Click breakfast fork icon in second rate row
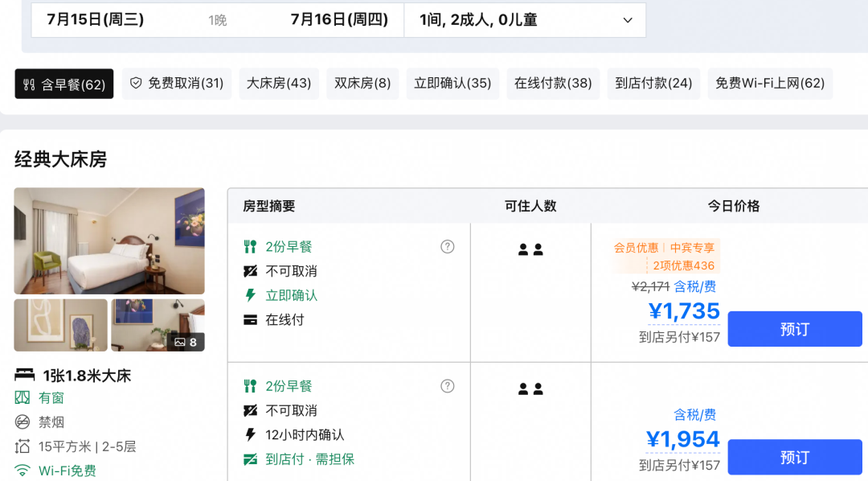The image size is (868, 481). (x=250, y=386)
